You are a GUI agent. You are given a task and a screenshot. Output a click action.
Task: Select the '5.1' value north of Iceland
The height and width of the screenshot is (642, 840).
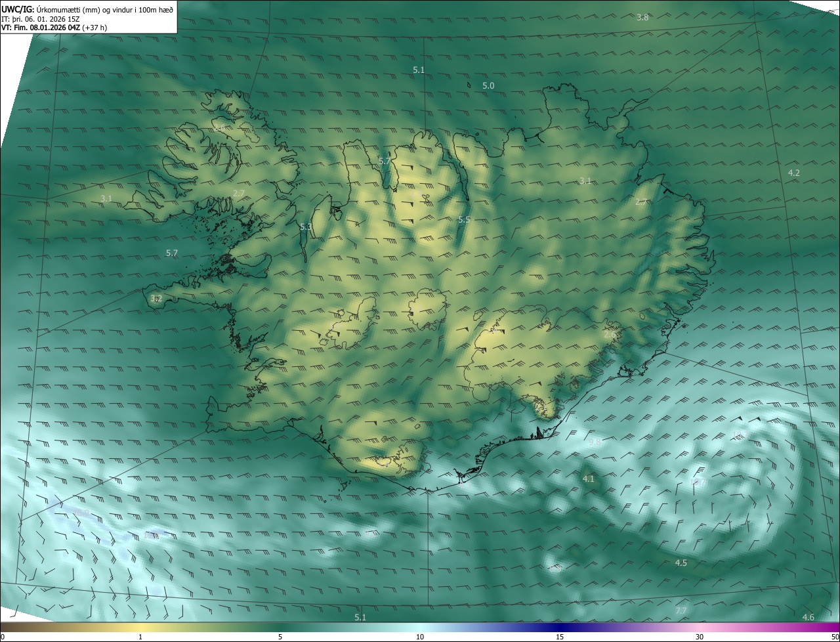tap(419, 70)
